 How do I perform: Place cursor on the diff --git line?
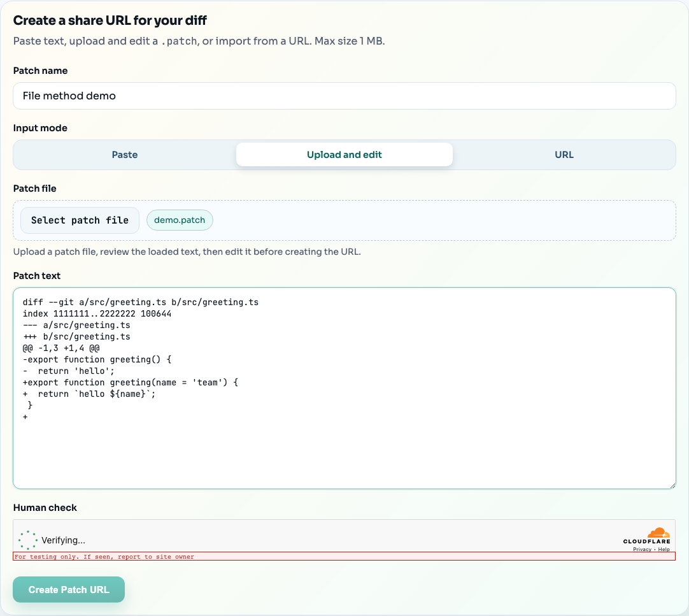(x=140, y=302)
